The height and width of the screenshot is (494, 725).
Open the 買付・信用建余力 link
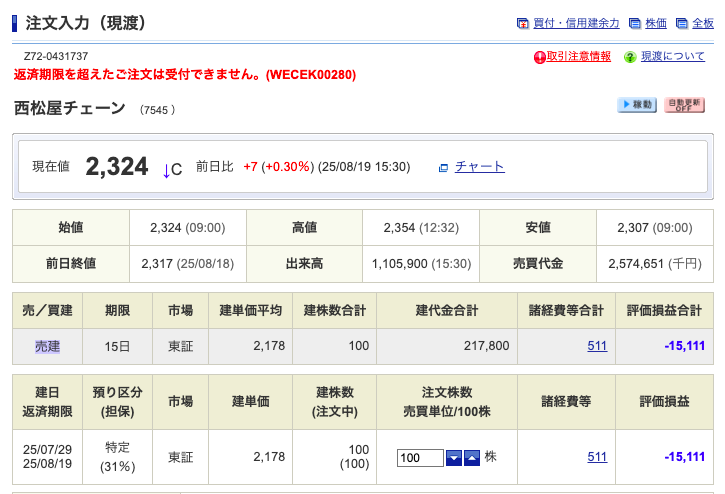click(576, 23)
